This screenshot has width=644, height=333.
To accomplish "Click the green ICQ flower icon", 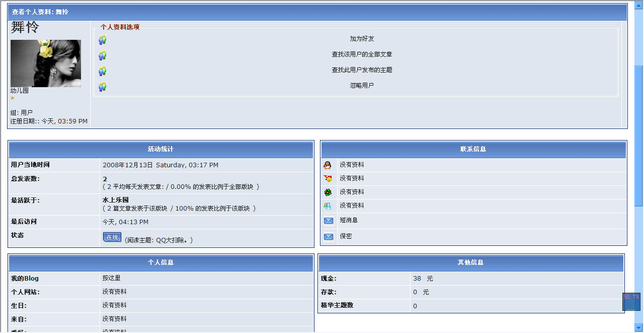I will 328,192.
